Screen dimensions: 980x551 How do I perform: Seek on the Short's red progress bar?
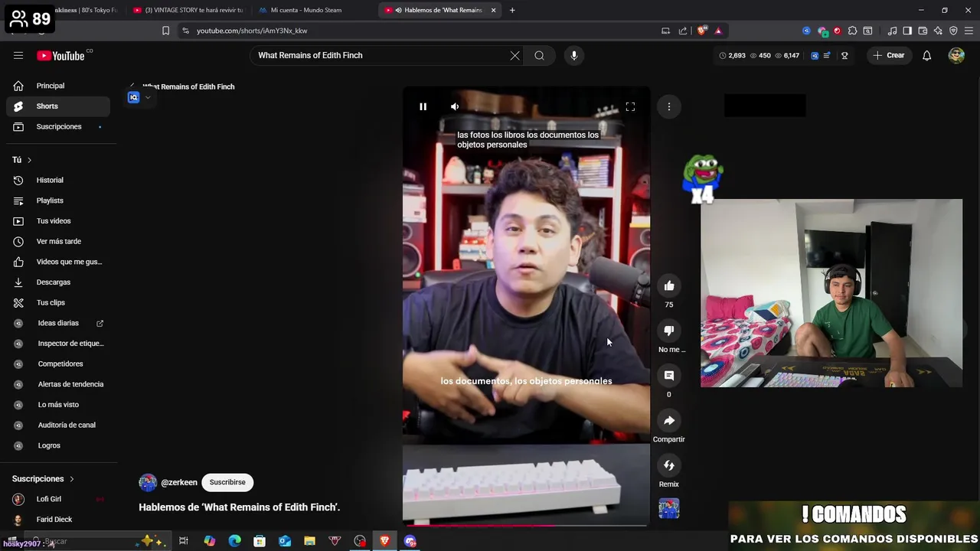(526, 525)
